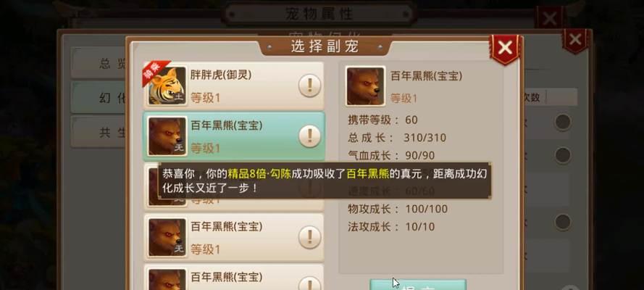The image size is (644, 290).
Task: Switch to the 幻化 tab
Action: pyautogui.click(x=99, y=97)
